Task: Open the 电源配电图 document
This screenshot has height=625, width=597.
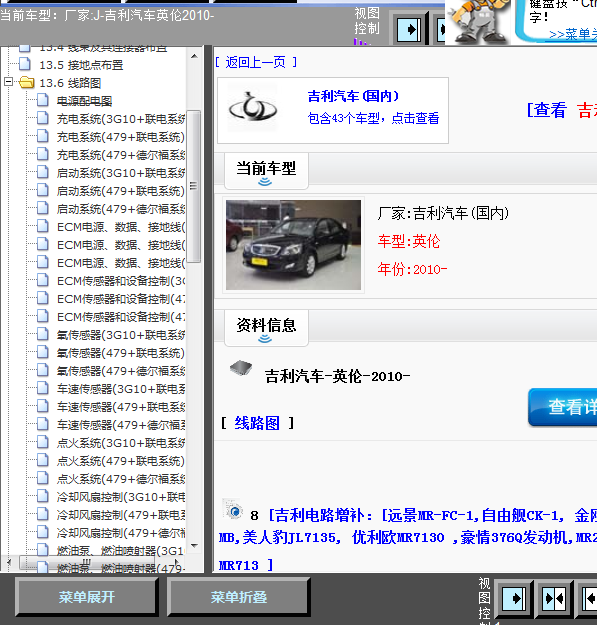Action: [x=84, y=101]
